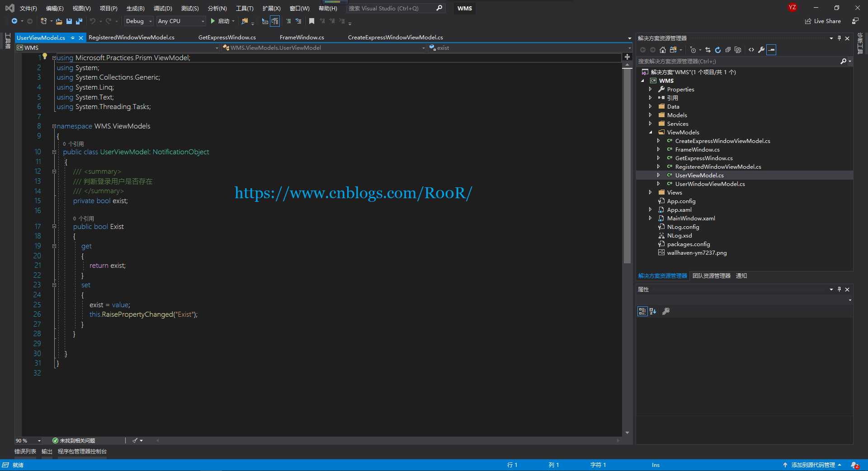This screenshot has height=471, width=868.
Task: Select UserWindowViewModel.cs in Solution Explorer
Action: point(710,184)
